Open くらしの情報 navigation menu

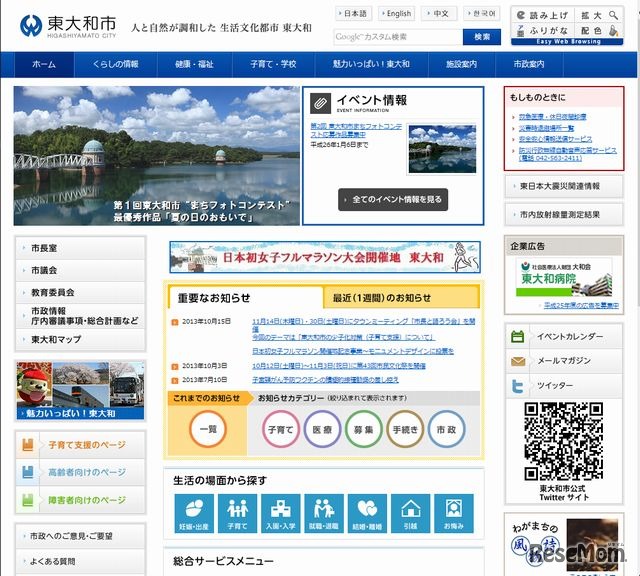pos(116,64)
